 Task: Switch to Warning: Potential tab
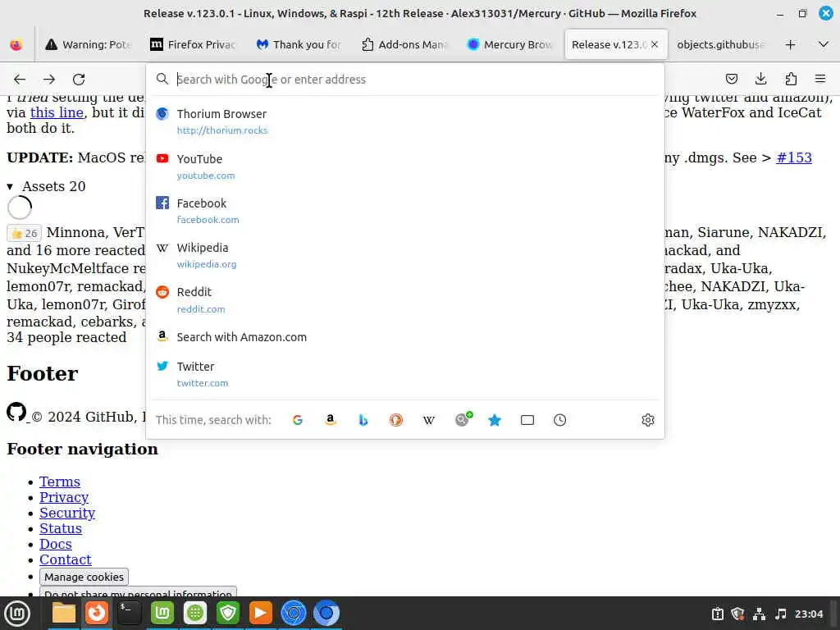89,45
